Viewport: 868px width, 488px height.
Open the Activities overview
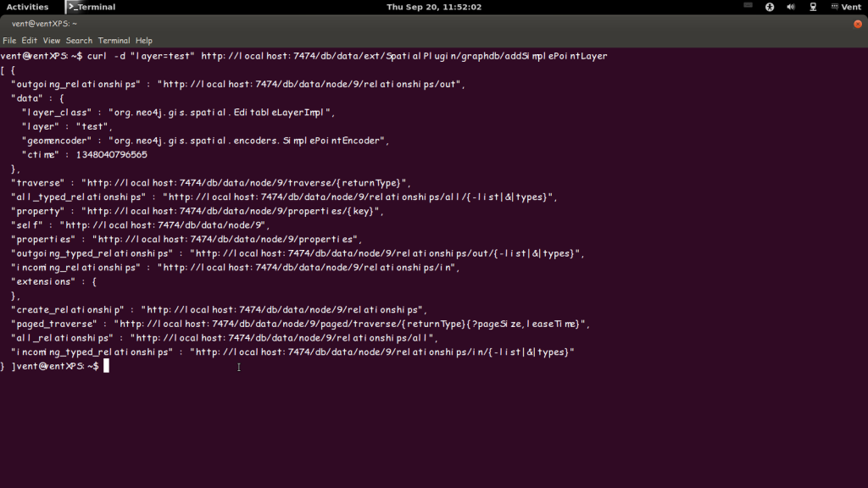point(27,7)
